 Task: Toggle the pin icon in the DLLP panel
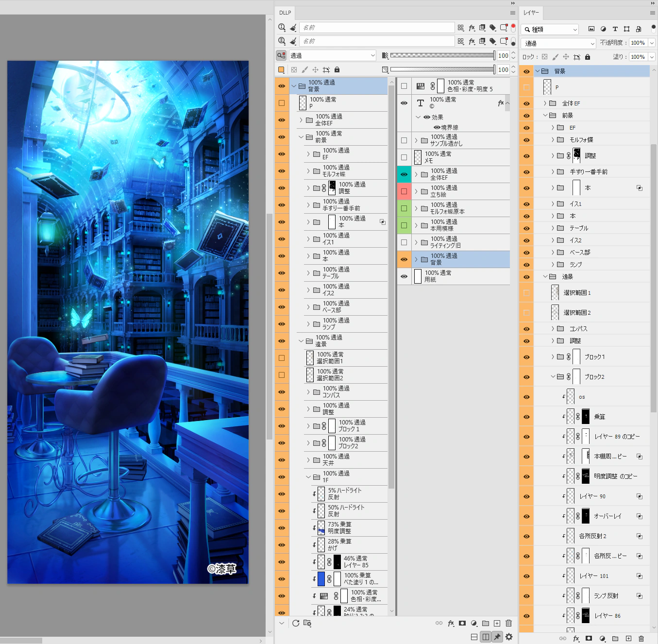[x=497, y=637]
